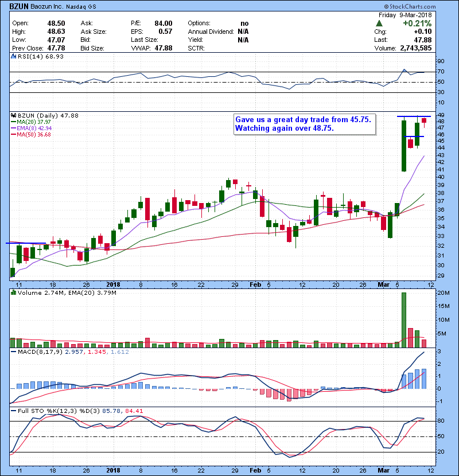
Task: Click the Annual Dividend label
Action: [x=211, y=32]
